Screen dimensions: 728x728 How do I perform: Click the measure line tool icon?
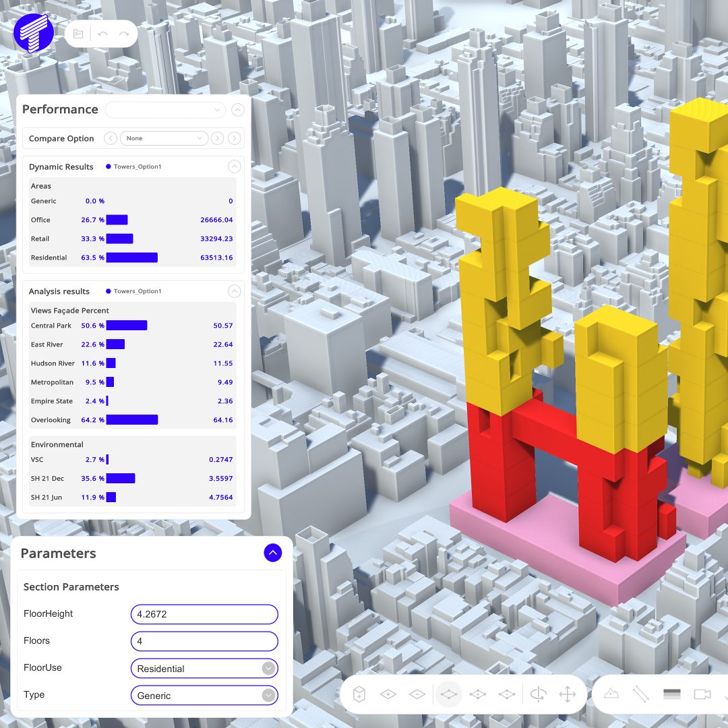coord(641,694)
